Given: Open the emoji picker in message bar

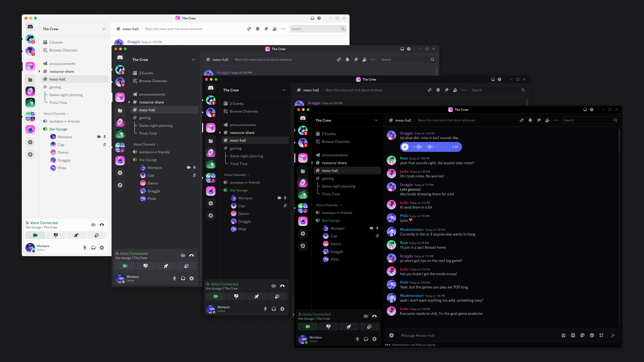Looking at the screenshot, I should pos(592,336).
